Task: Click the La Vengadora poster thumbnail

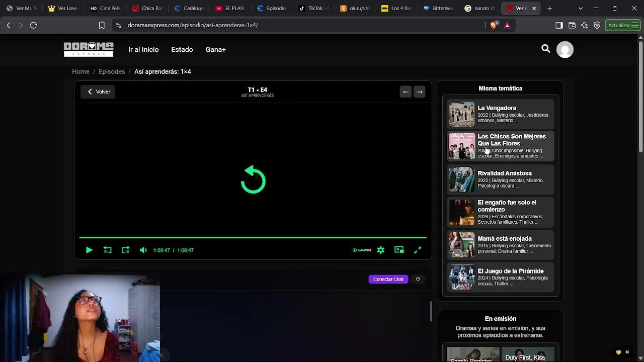Action: (x=462, y=114)
